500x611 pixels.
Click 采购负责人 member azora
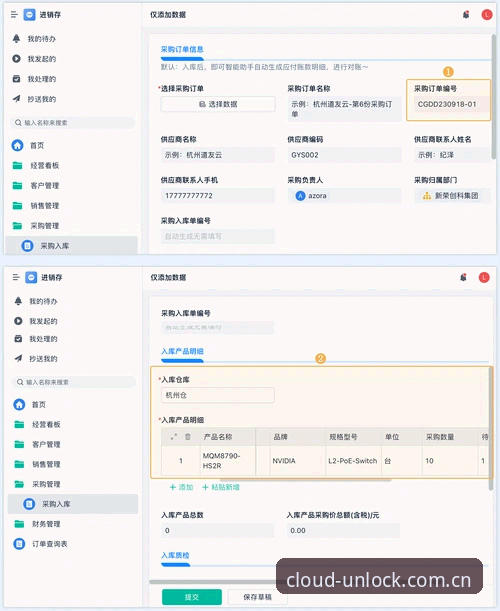pos(311,196)
